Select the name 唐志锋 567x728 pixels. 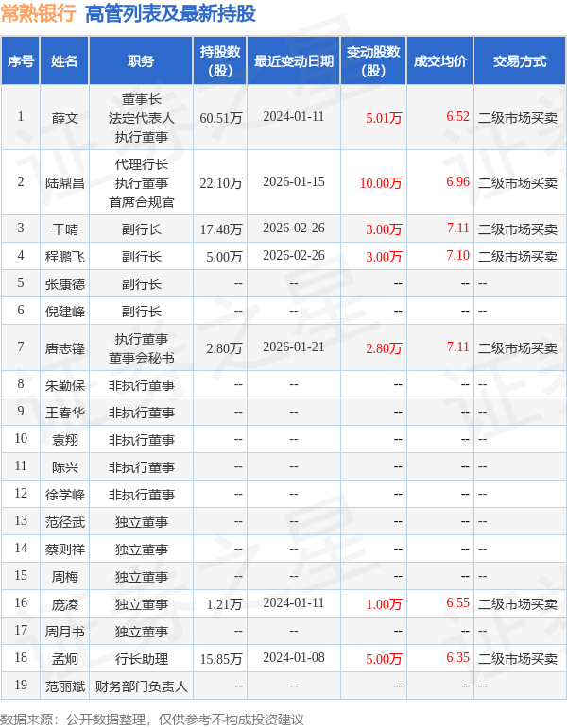64,348
